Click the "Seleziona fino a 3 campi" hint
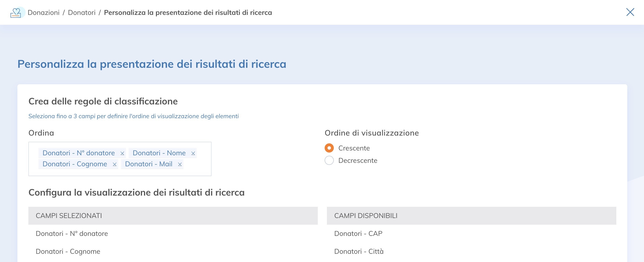The image size is (644, 262). pyautogui.click(x=133, y=116)
